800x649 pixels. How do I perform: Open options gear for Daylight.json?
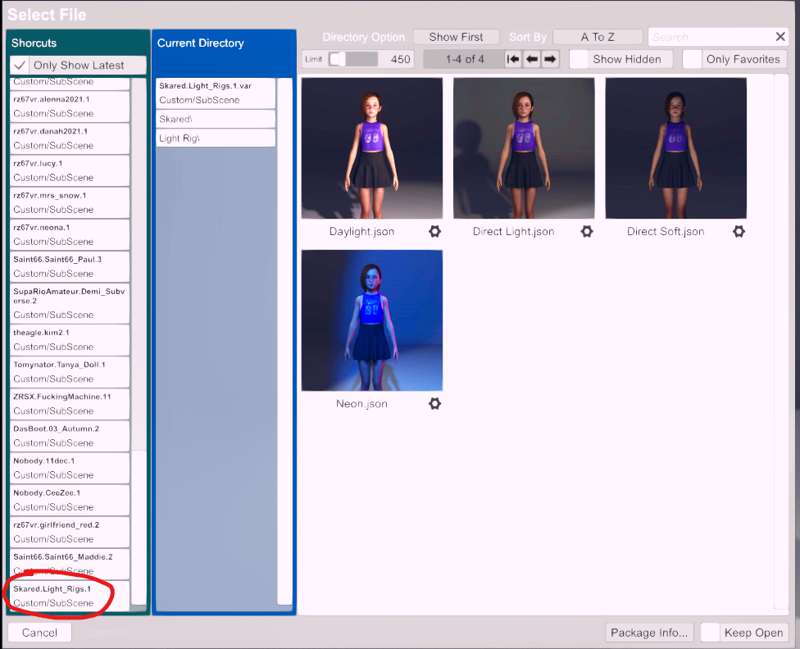pos(435,231)
